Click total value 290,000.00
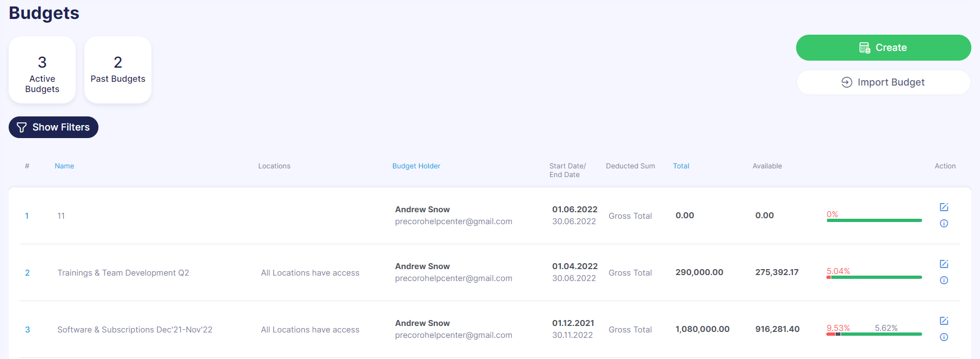 click(x=699, y=272)
